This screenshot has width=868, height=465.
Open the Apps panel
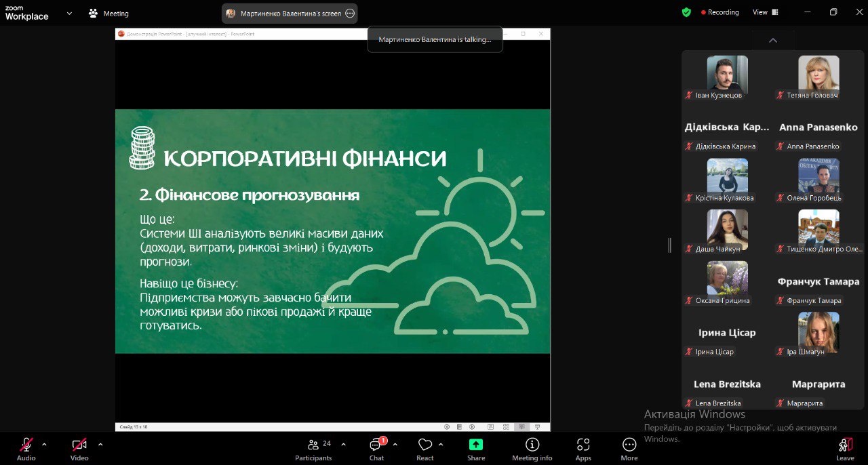583,449
